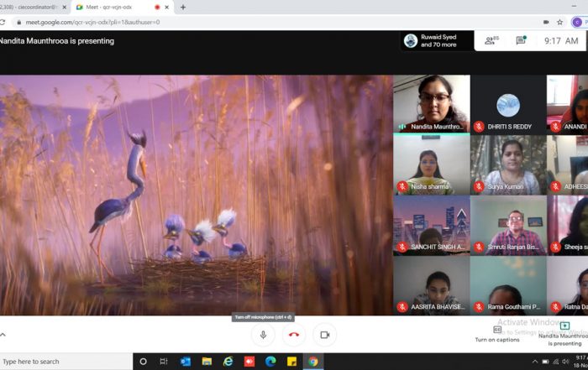Click the red hang up call button
Image resolution: width=588 pixels, height=370 pixels.
tap(294, 335)
